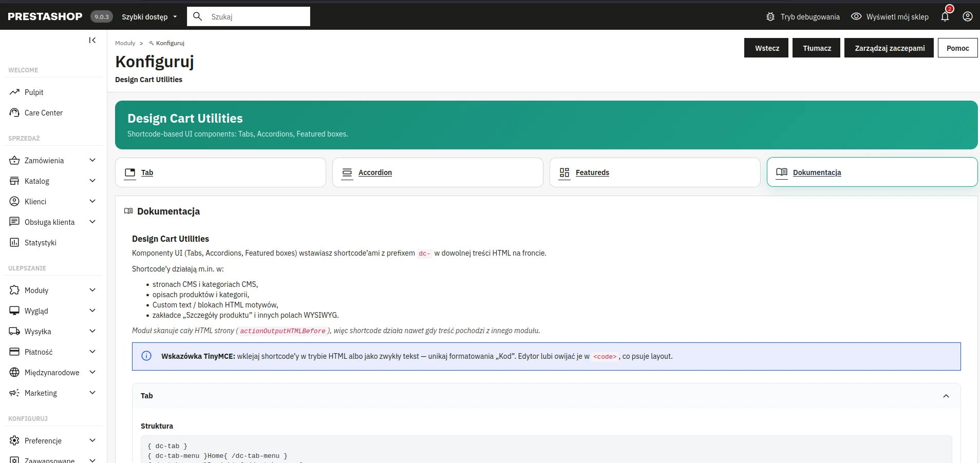Collapse the Tab documentation section
This screenshot has height=463, width=980.
click(946, 396)
